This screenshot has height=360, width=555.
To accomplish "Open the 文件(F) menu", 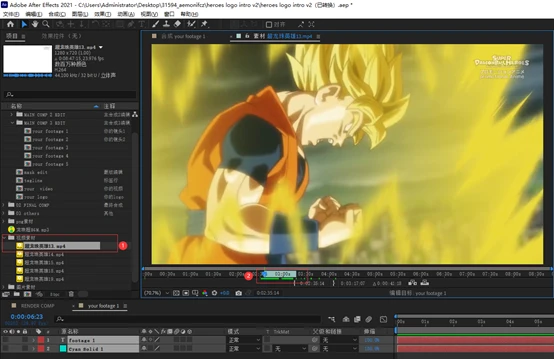I will 11,14.
